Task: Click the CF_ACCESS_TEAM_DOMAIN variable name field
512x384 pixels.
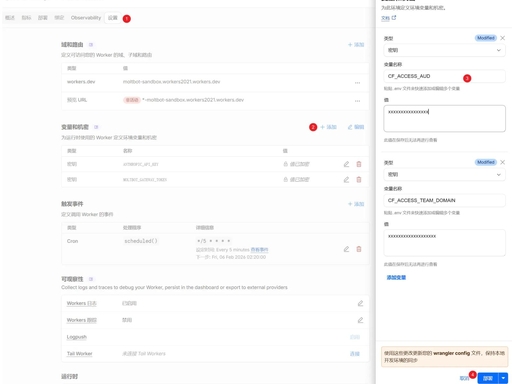Action: 444,200
